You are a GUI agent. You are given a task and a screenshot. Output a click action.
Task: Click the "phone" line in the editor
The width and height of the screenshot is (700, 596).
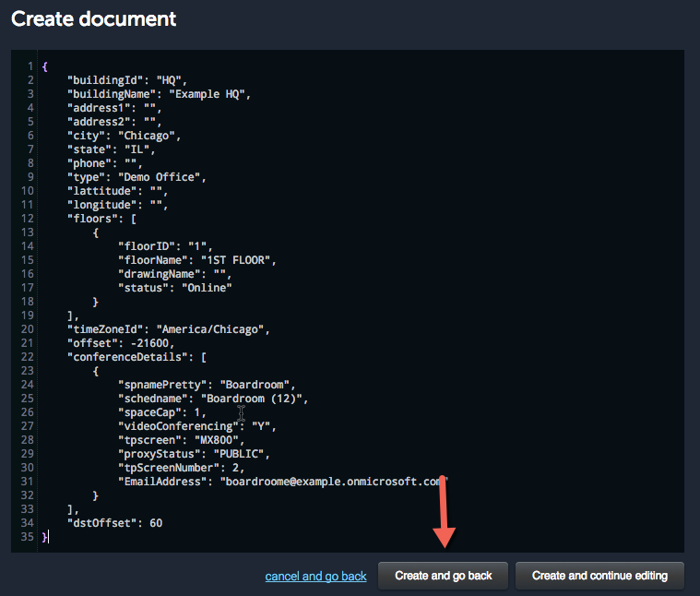(105, 163)
